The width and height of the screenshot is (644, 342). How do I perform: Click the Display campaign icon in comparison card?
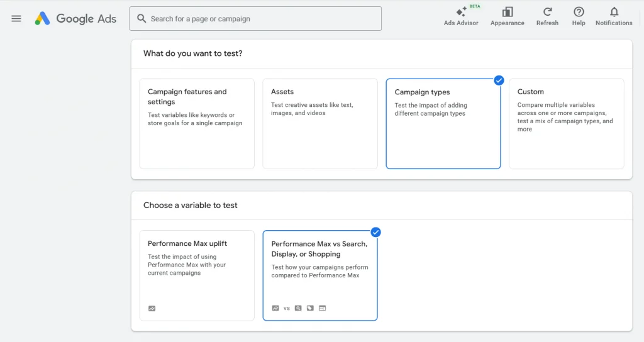point(323,308)
